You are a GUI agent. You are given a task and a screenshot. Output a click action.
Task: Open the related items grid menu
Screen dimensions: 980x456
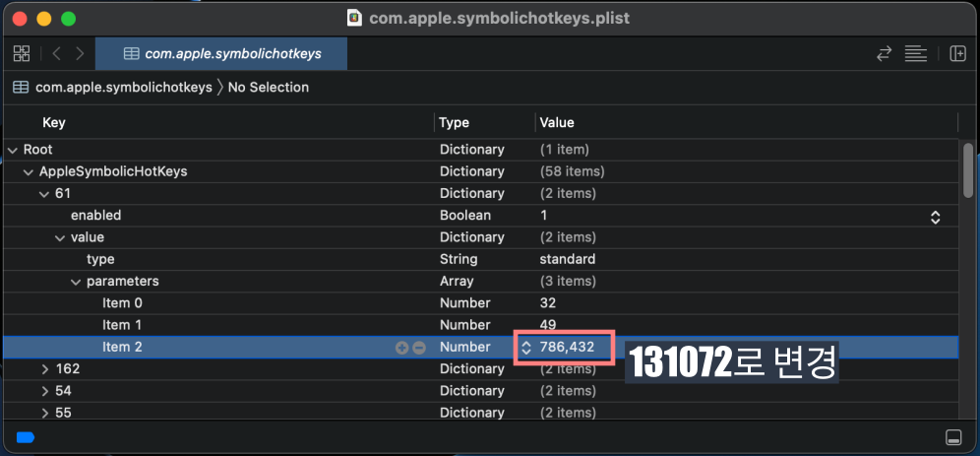coord(22,54)
